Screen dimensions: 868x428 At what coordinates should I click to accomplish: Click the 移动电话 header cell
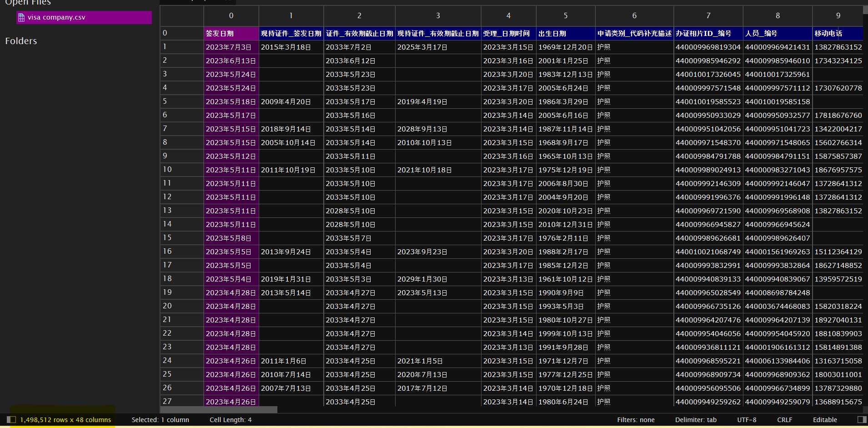click(x=838, y=33)
